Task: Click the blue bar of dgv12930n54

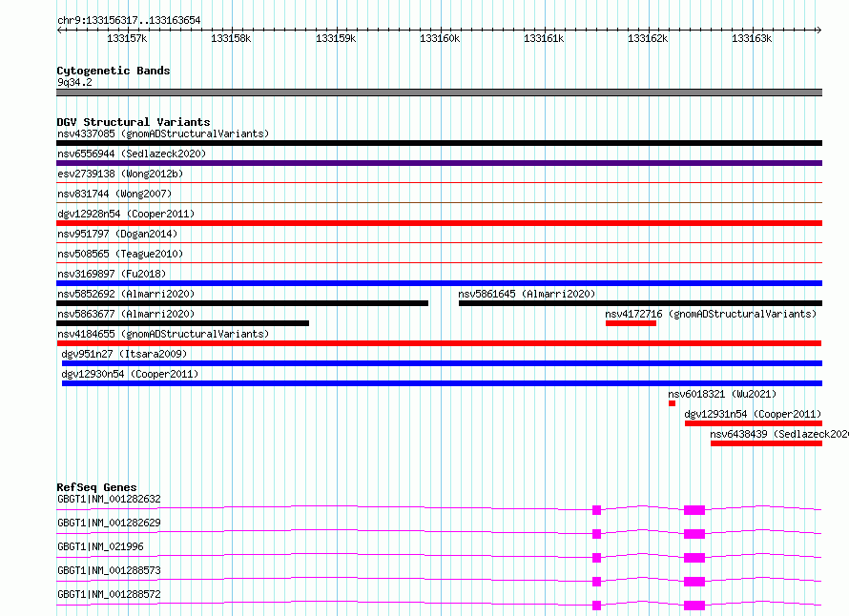Action: pos(442,383)
